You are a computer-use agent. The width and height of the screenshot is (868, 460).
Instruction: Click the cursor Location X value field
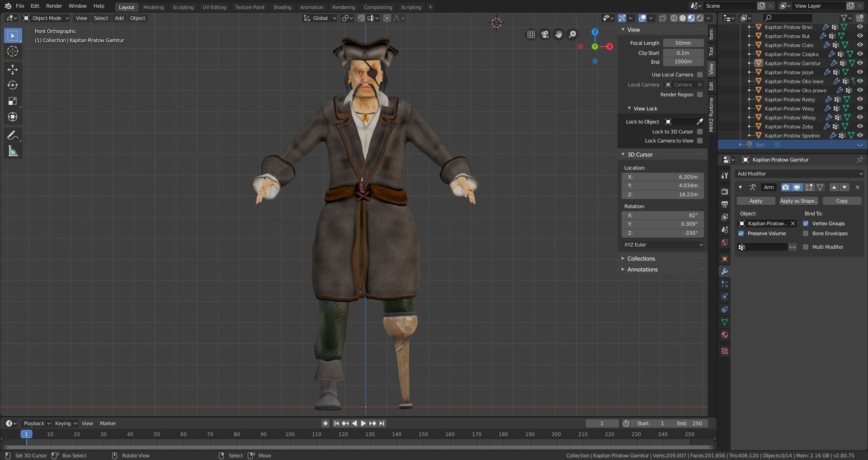[x=663, y=177]
